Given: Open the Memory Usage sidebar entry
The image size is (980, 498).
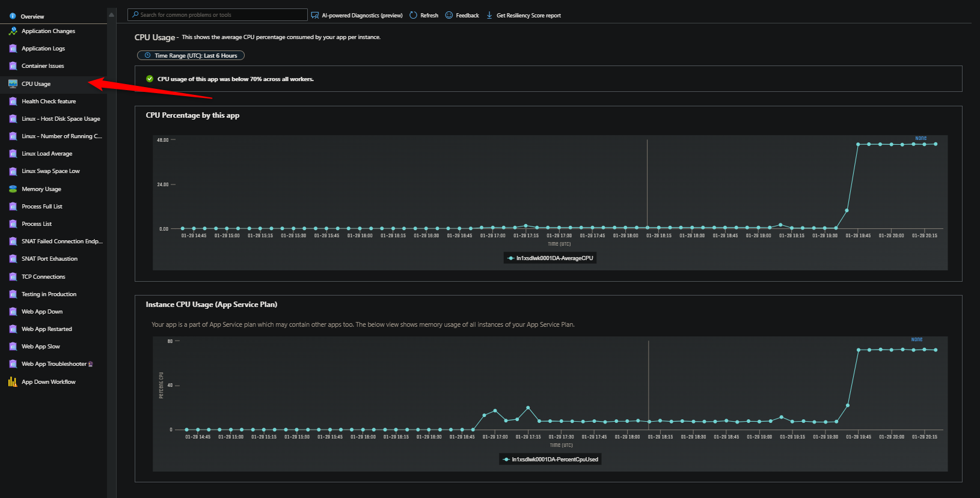Looking at the screenshot, I should [41, 189].
